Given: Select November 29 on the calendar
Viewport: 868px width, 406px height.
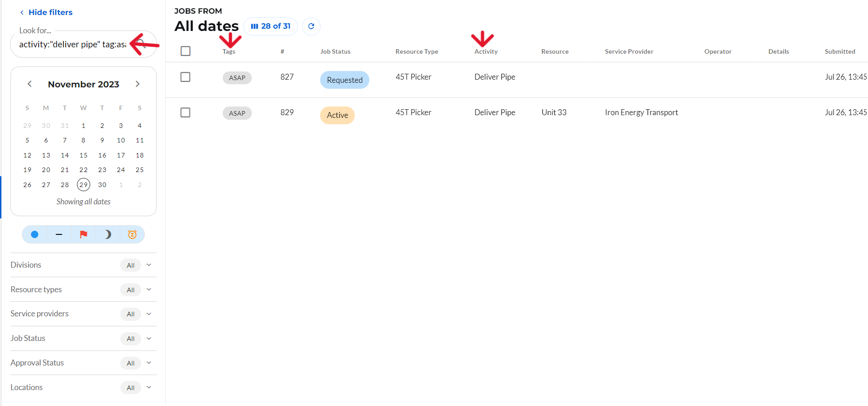Looking at the screenshot, I should 83,185.
